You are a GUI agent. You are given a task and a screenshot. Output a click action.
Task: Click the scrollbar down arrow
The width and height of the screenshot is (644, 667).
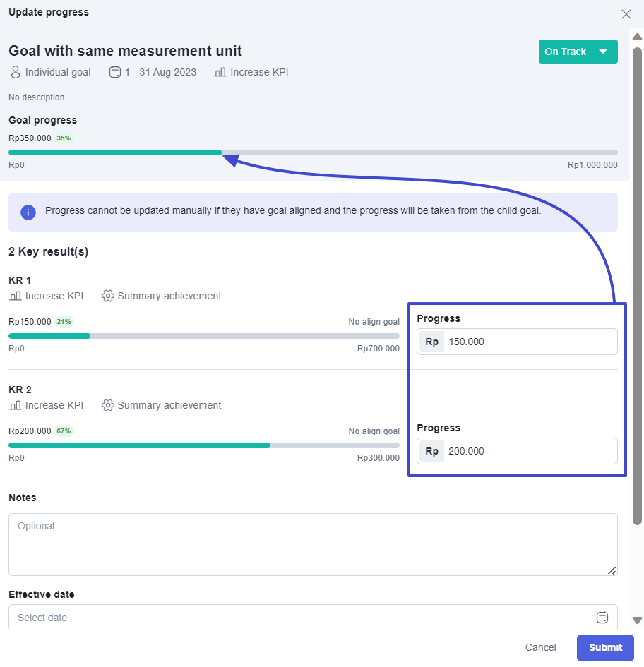[x=637, y=620]
